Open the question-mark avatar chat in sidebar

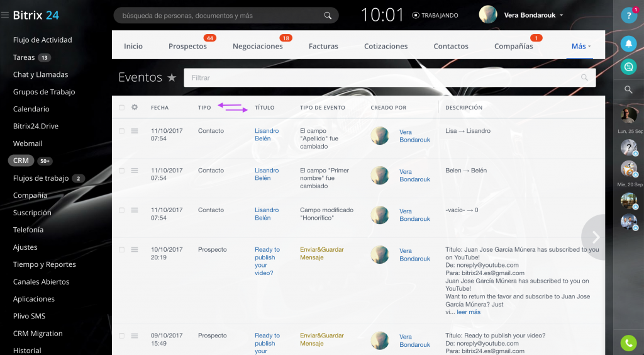tap(628, 147)
